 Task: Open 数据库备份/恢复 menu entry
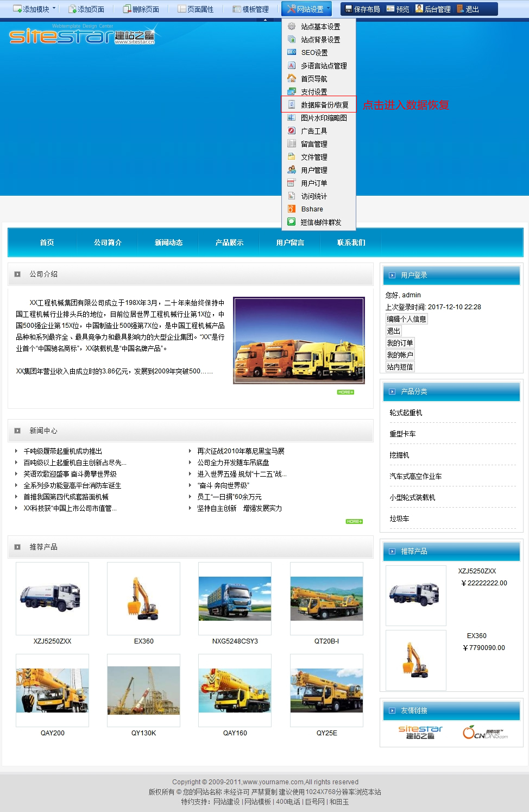324,105
